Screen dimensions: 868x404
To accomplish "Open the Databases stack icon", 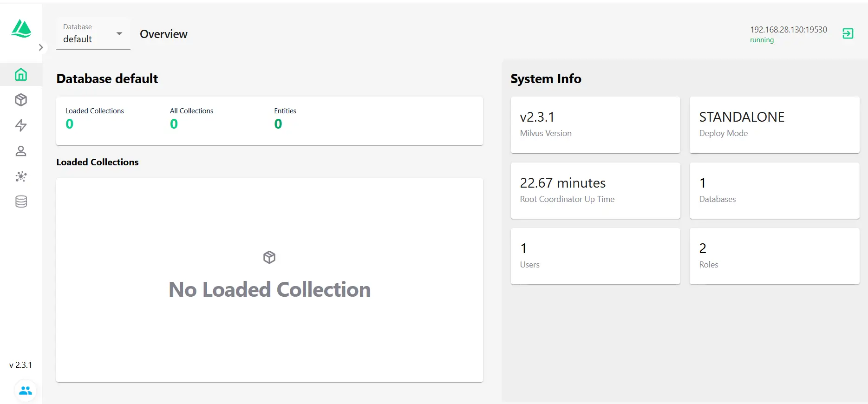I will pos(21,202).
